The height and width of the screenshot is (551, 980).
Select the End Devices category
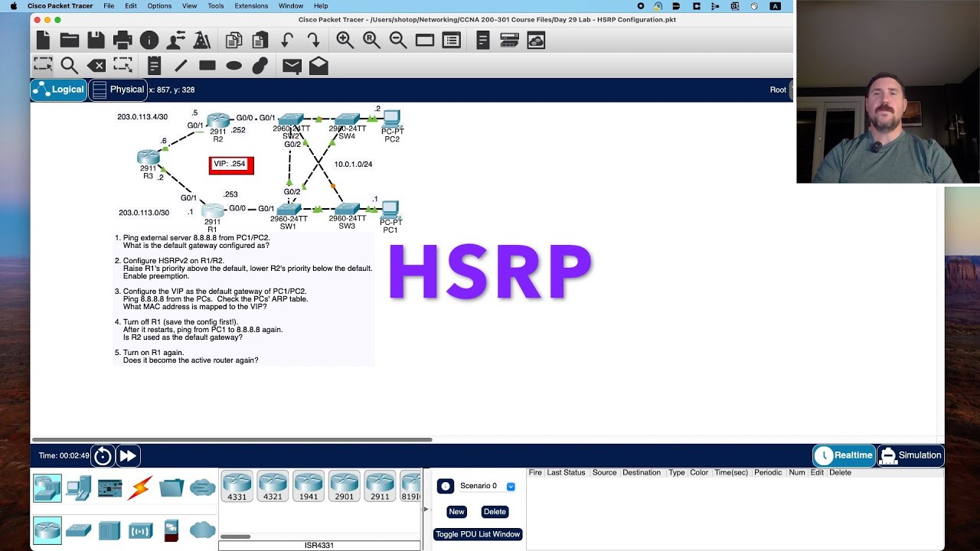pos(78,487)
